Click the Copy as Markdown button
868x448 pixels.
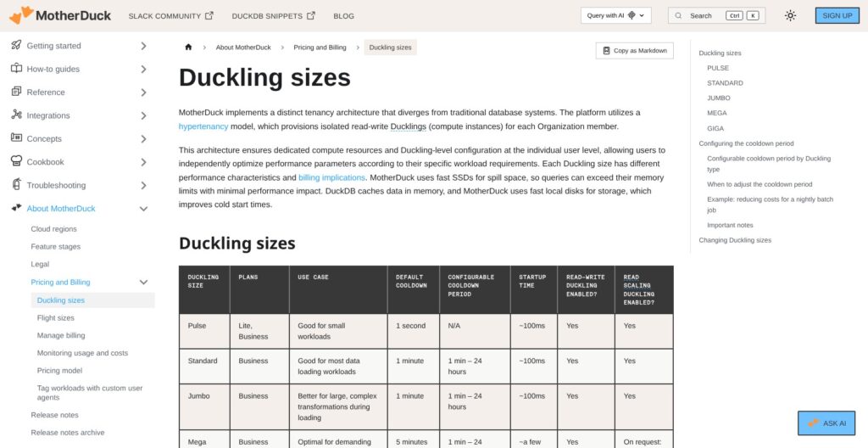[635, 50]
